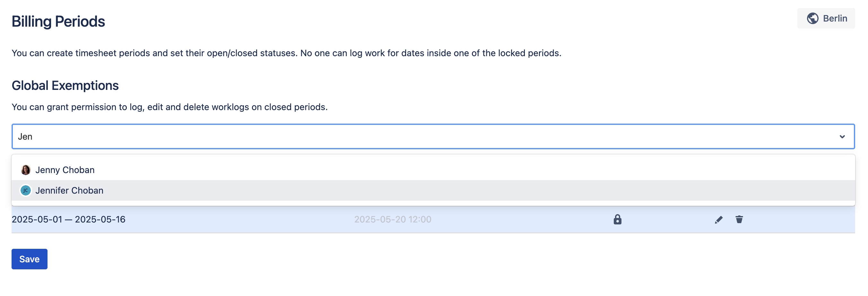Collapse the user dropdown with the chevron
868x296 pixels.
[x=842, y=136]
